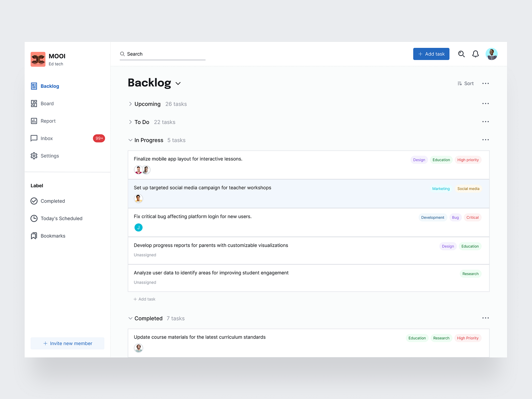
Task: Open the Sort options for Backlog
Action: coord(465,83)
